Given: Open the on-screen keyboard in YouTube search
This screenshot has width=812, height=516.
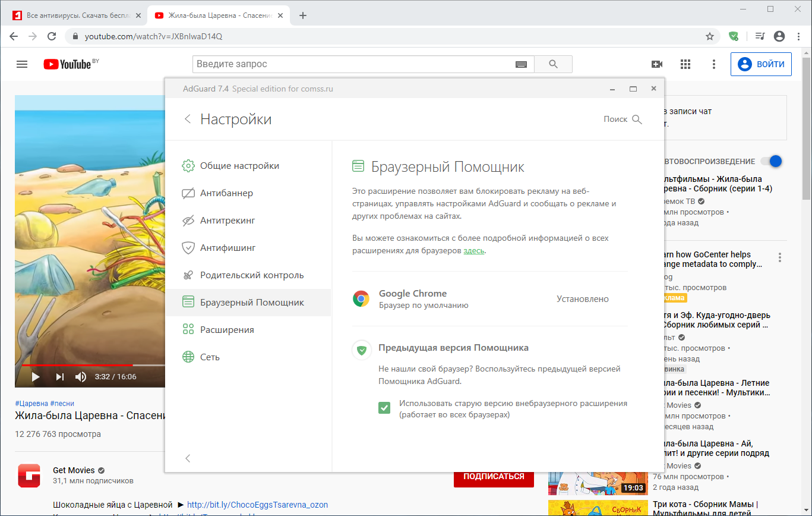Looking at the screenshot, I should (x=521, y=64).
